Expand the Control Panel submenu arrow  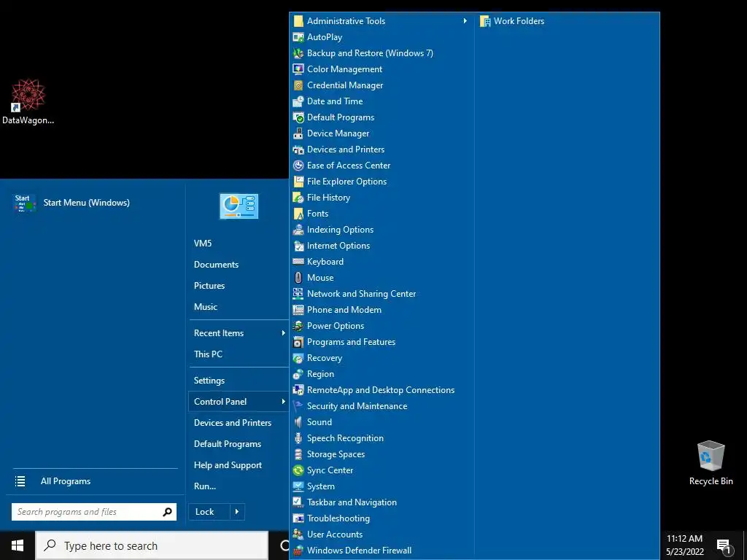(284, 402)
